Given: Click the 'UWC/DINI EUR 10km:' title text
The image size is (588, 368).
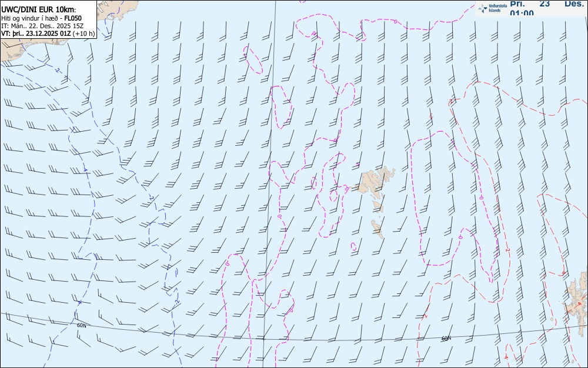Looking at the screenshot, I should (x=39, y=10).
